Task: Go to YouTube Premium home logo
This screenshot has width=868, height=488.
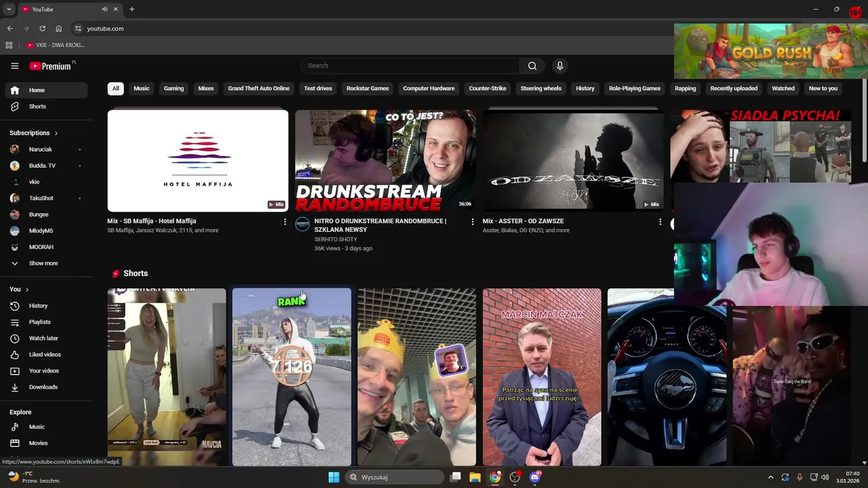Action: coord(52,66)
